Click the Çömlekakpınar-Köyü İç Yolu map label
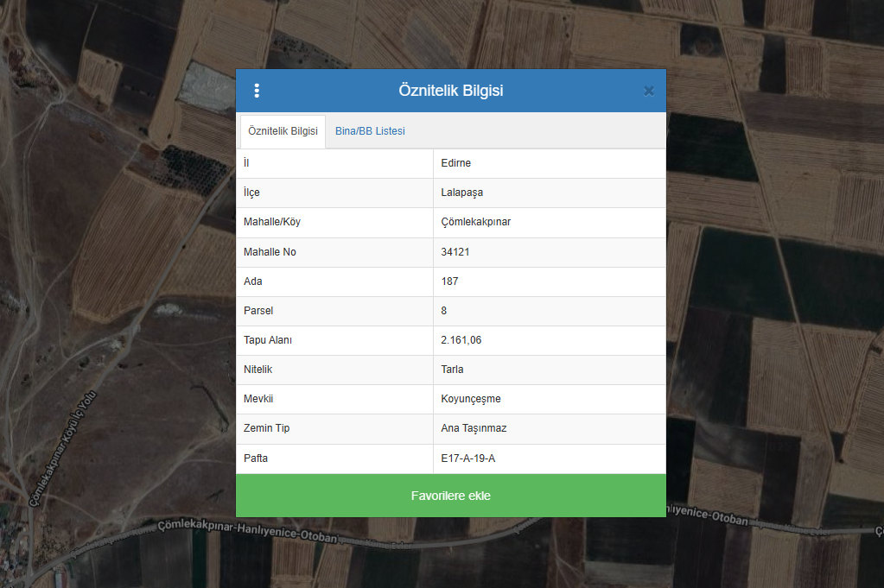Screen dimensions: 884x588 (x=64, y=448)
